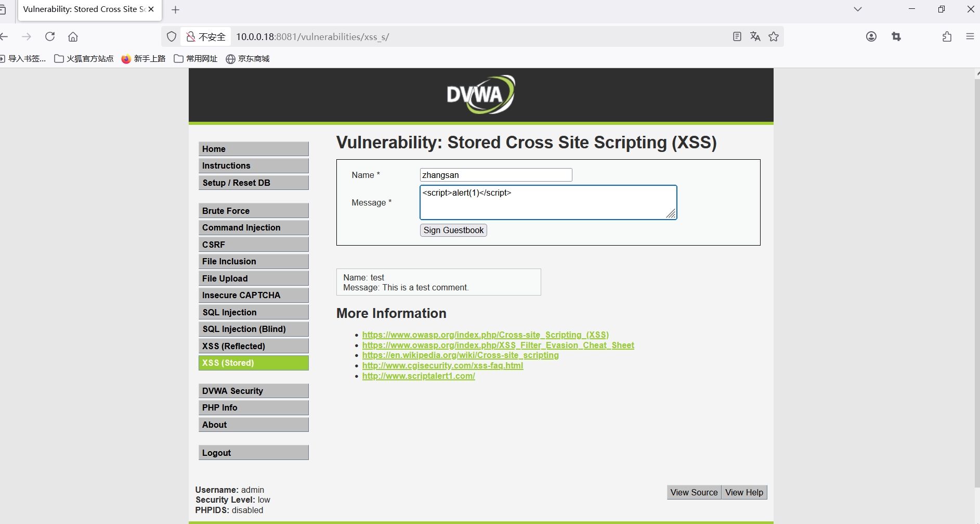The height and width of the screenshot is (524, 980).
Task: Open SQL Injection (Blind) page
Action: point(254,329)
